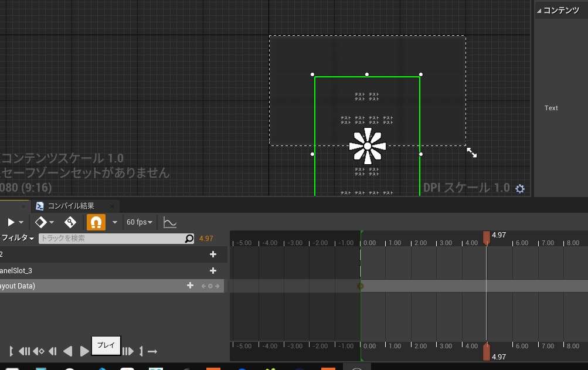Image resolution: width=588 pixels, height=370 pixels.
Task: Open the curve editor icon
Action: [x=170, y=222]
